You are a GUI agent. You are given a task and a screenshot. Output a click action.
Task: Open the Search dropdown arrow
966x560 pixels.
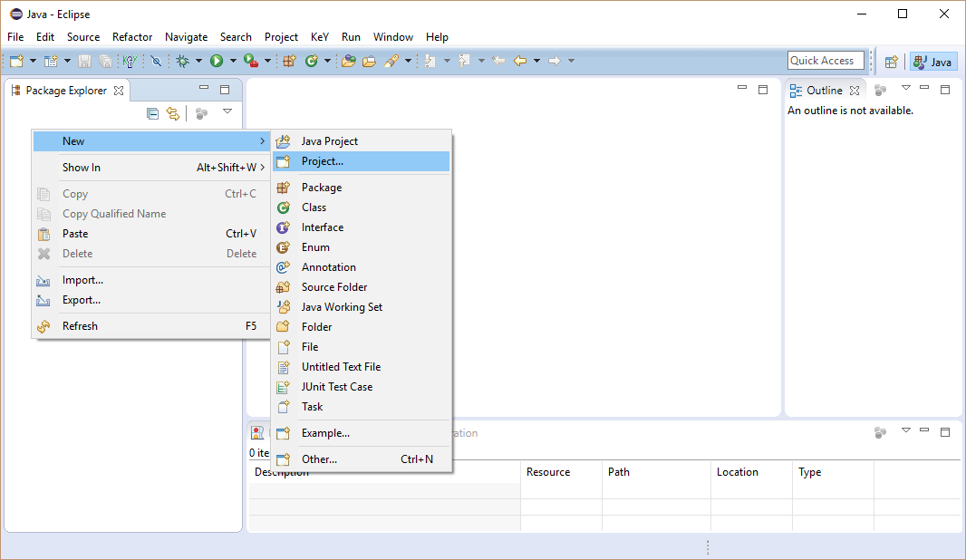pos(408,61)
